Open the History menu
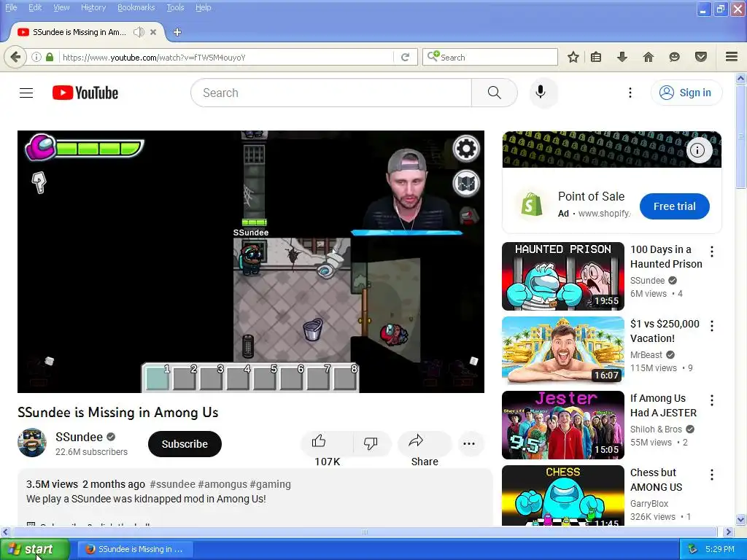The width and height of the screenshot is (747, 560). [93, 7]
